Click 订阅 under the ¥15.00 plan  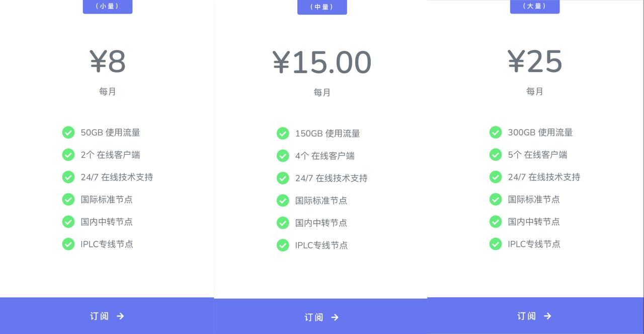tap(321, 317)
